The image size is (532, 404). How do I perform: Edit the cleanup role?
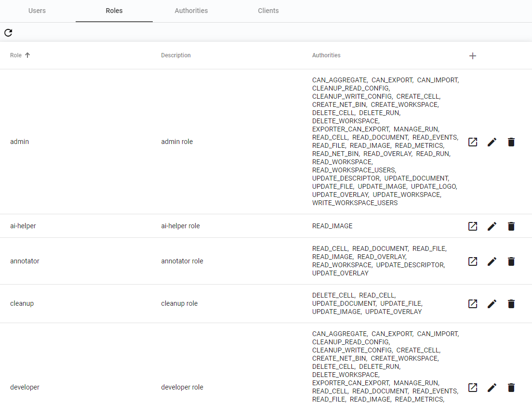click(492, 304)
